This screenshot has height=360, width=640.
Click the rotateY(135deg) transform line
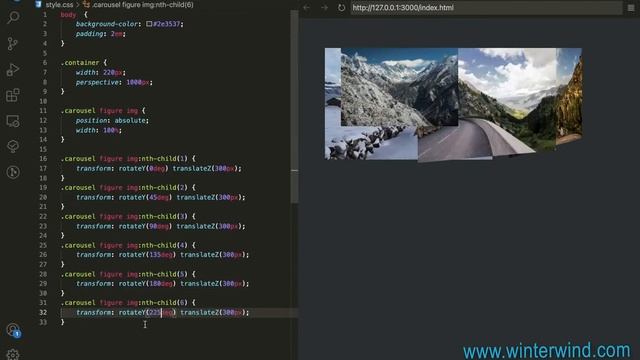[162, 255]
